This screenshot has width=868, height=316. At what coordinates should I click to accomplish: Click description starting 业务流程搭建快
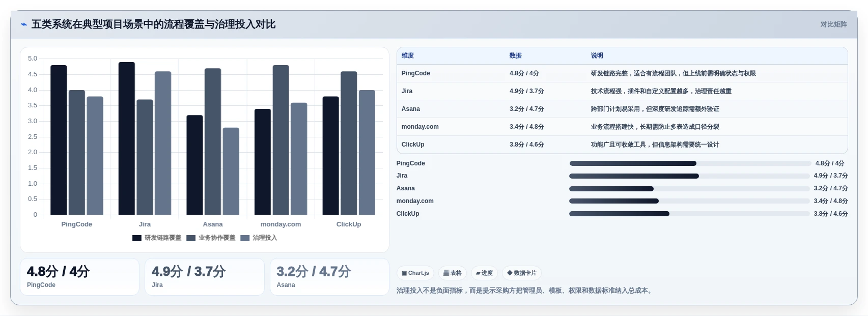coord(655,127)
